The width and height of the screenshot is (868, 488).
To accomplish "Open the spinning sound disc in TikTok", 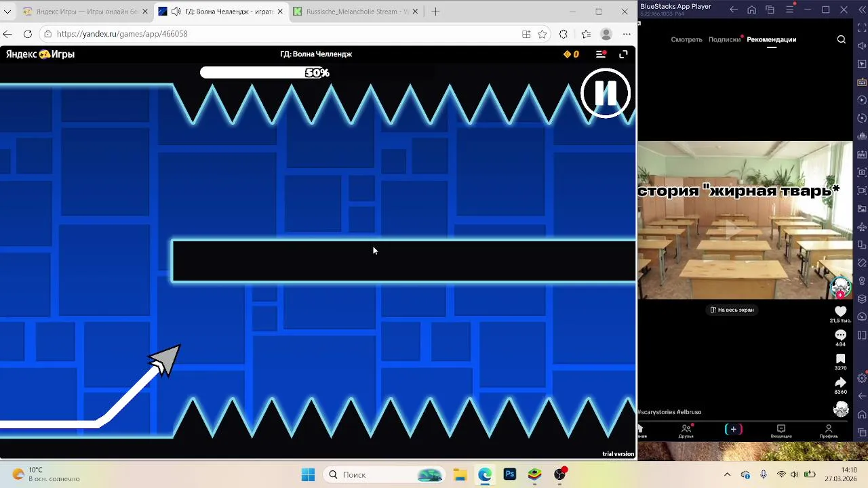I will (x=841, y=409).
